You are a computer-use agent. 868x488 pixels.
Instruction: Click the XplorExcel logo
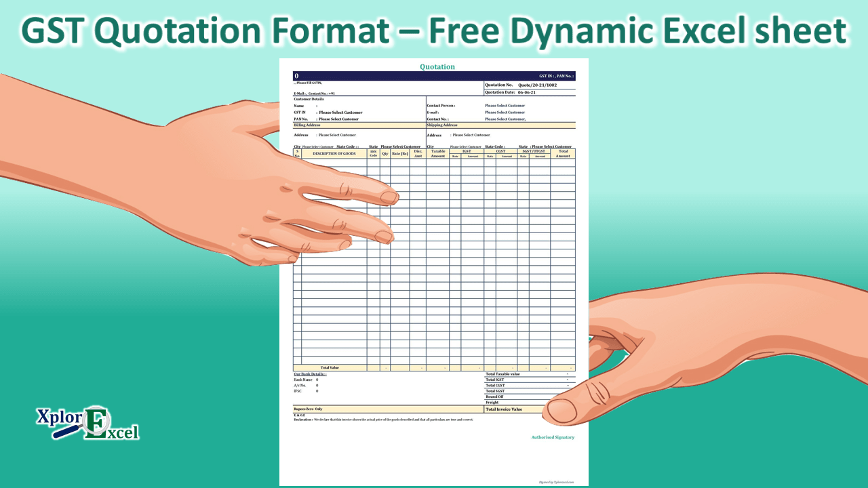87,423
